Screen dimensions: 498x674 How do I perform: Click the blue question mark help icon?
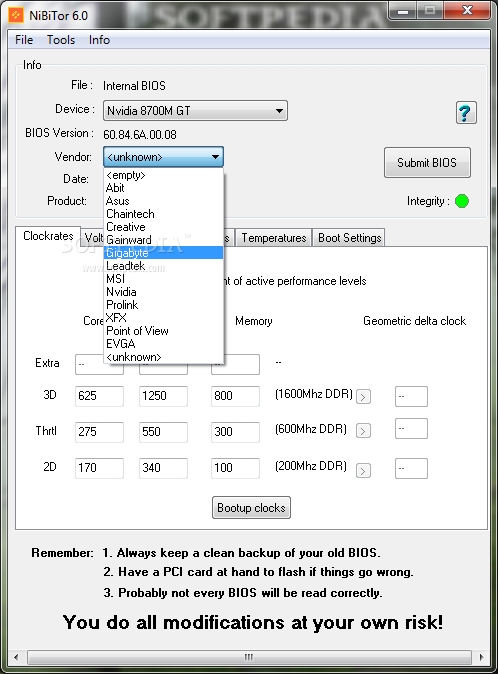466,113
